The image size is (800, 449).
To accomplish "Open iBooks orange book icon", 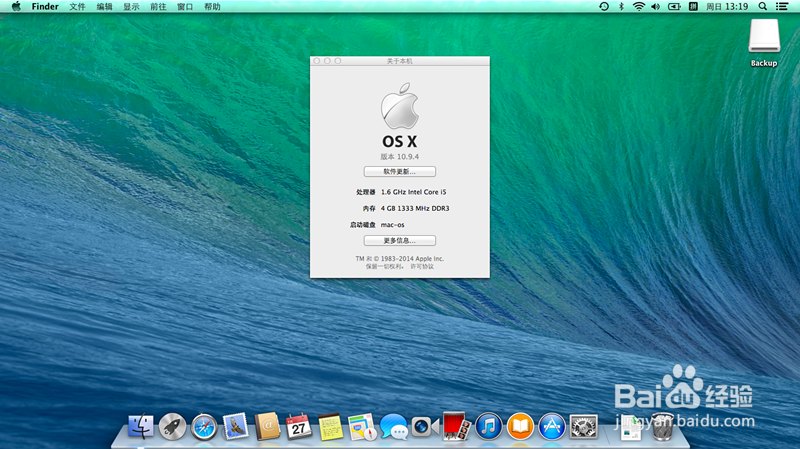I will coord(520,427).
